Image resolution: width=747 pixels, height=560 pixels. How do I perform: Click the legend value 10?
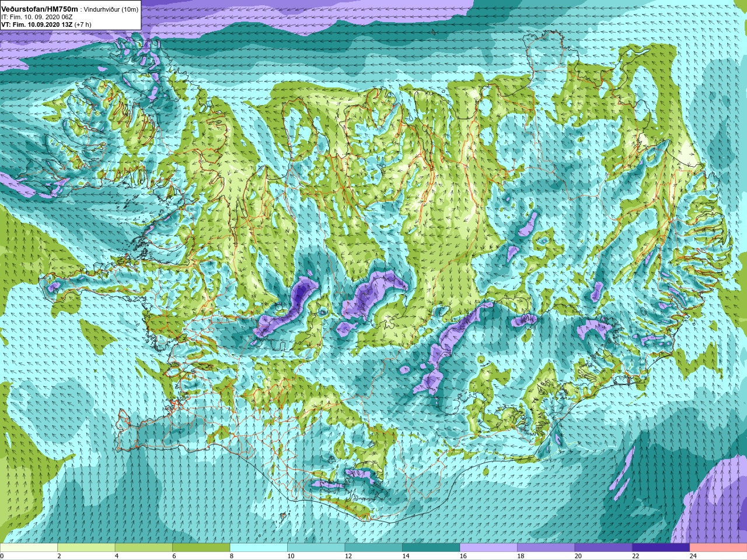(x=290, y=556)
